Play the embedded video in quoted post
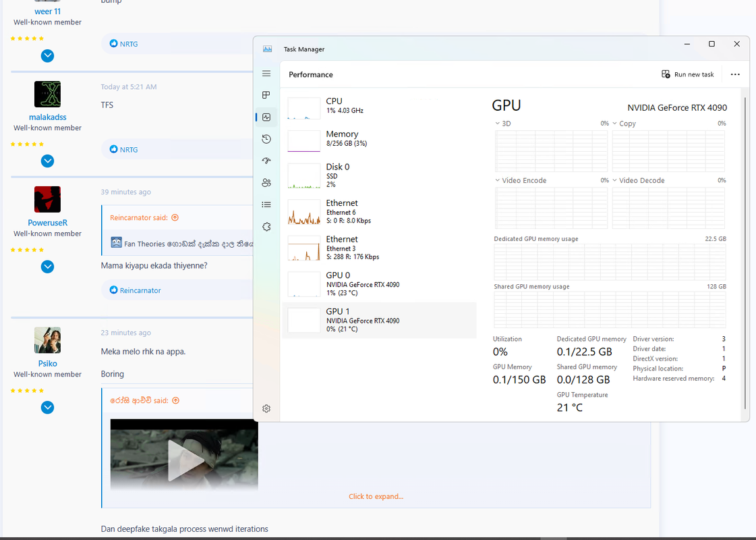Screen dimensions: 756x540 click(x=184, y=460)
